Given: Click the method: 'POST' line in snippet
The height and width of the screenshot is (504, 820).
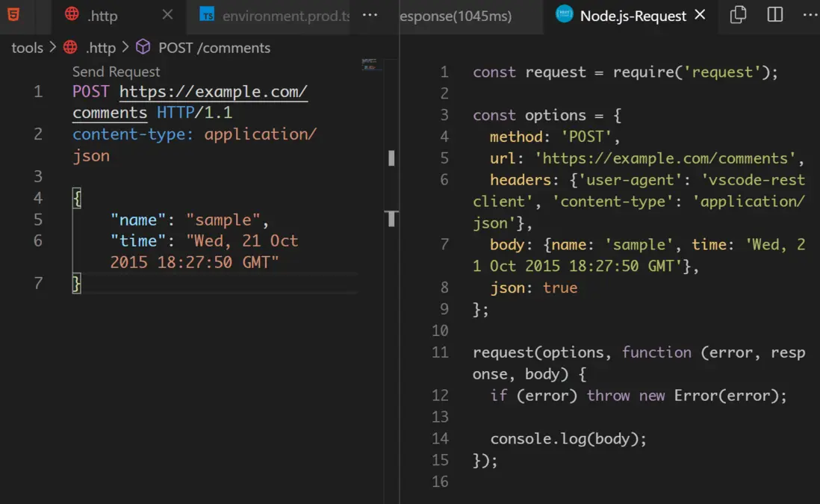Looking at the screenshot, I should point(555,137).
